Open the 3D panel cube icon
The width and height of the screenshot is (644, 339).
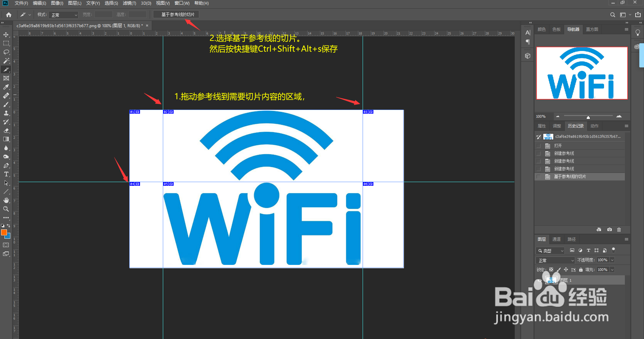[527, 56]
